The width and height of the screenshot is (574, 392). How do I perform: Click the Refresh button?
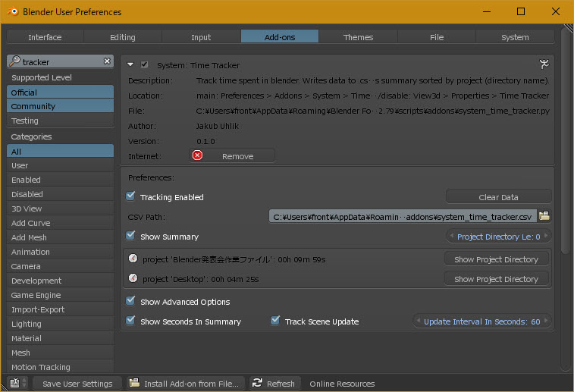[x=275, y=383]
